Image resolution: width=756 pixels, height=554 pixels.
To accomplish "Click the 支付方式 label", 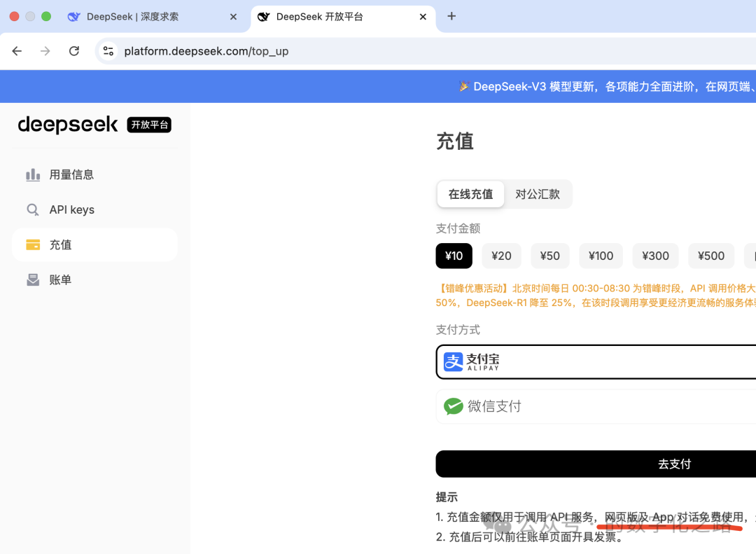I will (458, 330).
